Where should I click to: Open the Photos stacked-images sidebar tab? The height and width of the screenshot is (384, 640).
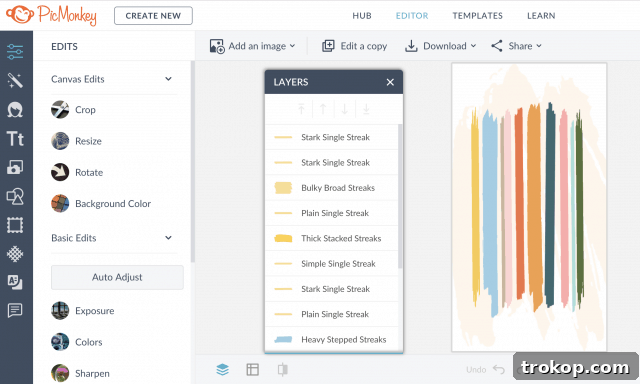(15, 167)
